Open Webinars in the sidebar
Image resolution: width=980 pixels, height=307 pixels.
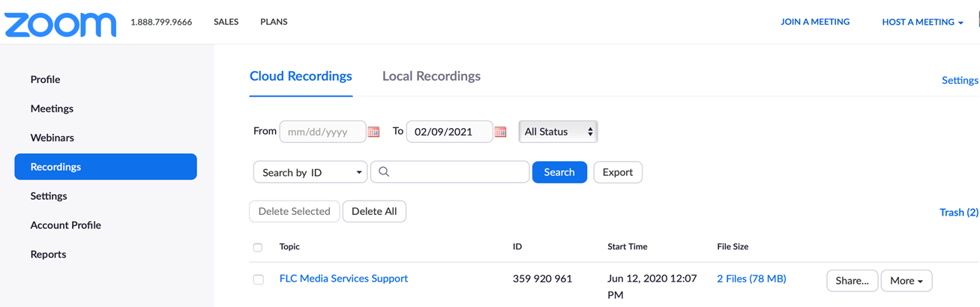point(52,138)
